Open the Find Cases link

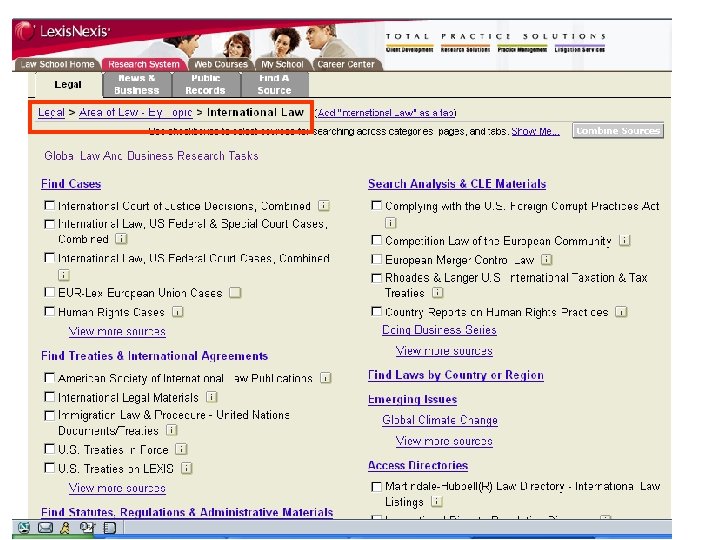coord(71,184)
